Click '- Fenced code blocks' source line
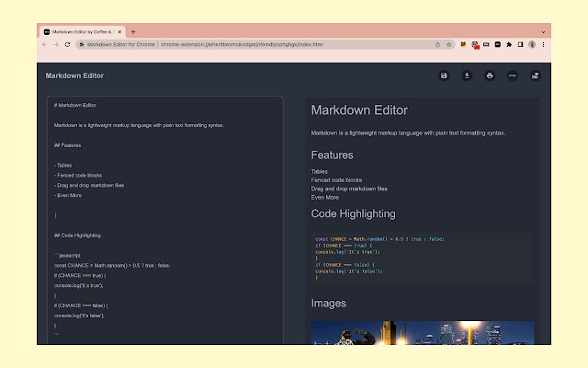The width and height of the screenshot is (588, 368). (78, 176)
